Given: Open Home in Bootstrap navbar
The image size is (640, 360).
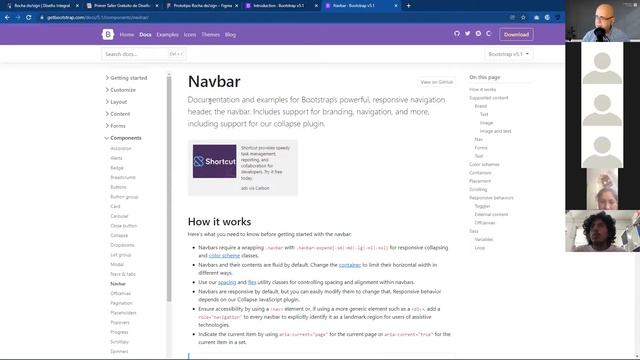Looking at the screenshot, I should pyautogui.click(x=127, y=35).
